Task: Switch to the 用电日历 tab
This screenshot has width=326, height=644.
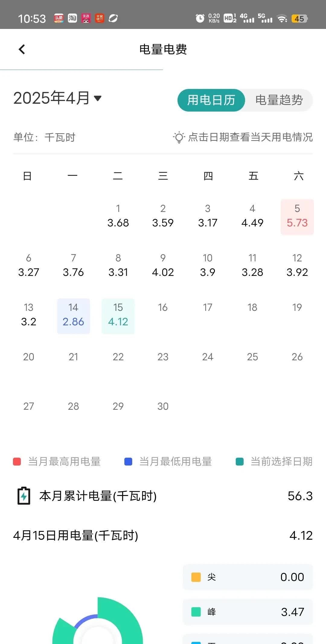Action: click(211, 100)
